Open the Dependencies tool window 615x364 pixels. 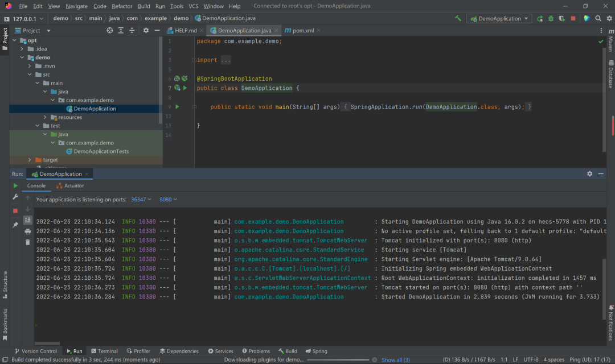tap(179, 351)
